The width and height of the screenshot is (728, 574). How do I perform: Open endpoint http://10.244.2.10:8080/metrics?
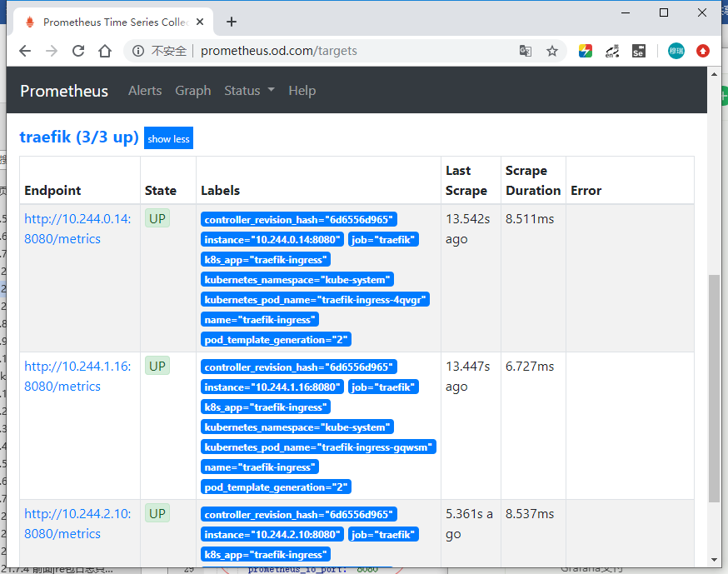coord(77,523)
